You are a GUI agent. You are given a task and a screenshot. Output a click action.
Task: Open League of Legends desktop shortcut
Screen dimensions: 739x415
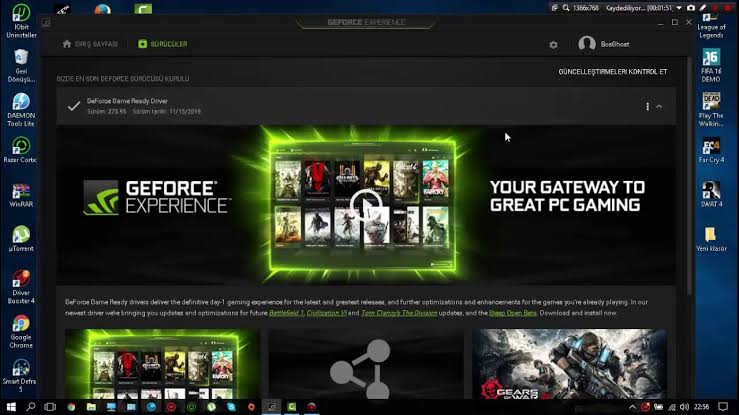tap(711, 26)
